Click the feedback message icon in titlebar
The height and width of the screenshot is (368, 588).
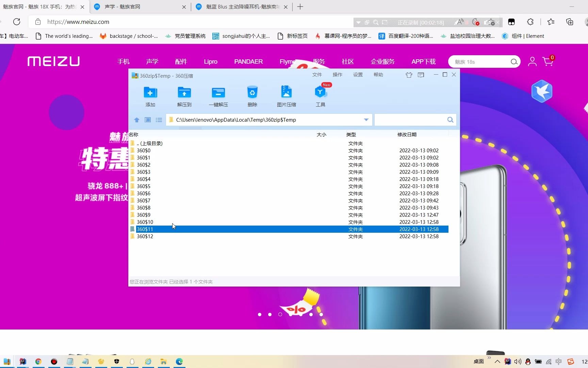(421, 75)
